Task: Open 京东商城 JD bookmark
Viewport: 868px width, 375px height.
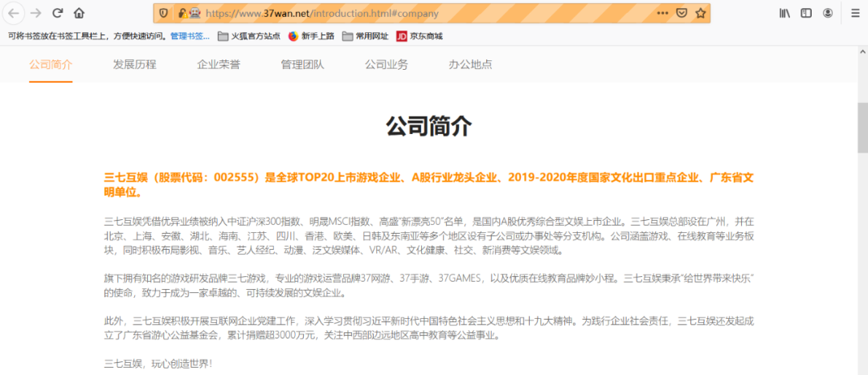Action: [420, 36]
